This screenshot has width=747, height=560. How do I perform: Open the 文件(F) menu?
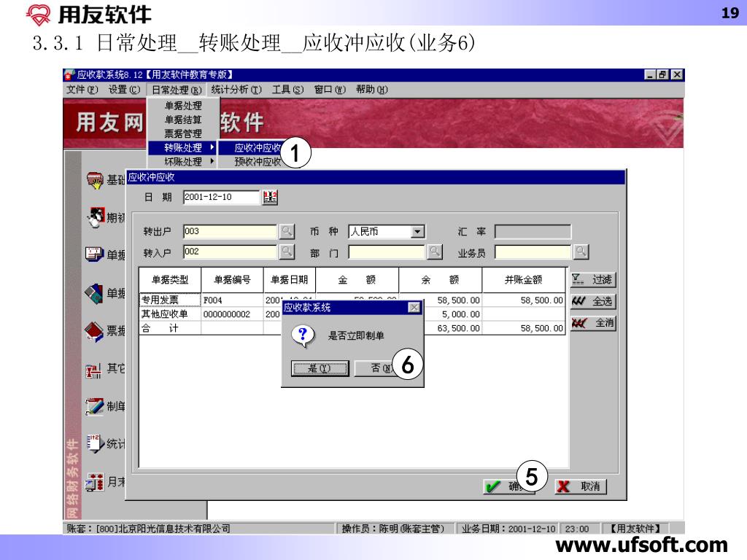(x=82, y=90)
